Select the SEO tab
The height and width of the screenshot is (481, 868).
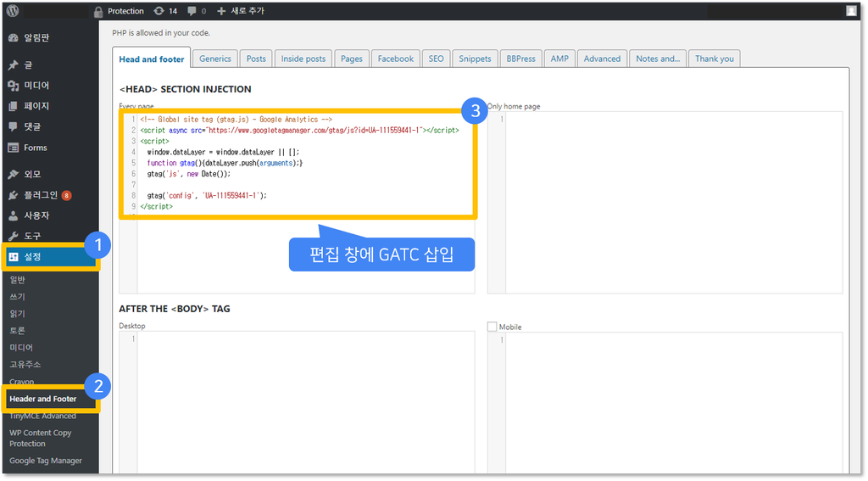pyautogui.click(x=437, y=59)
